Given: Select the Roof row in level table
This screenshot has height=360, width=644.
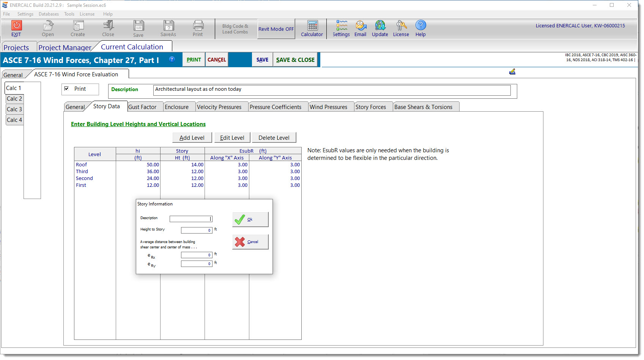Looking at the screenshot, I should coord(82,165).
